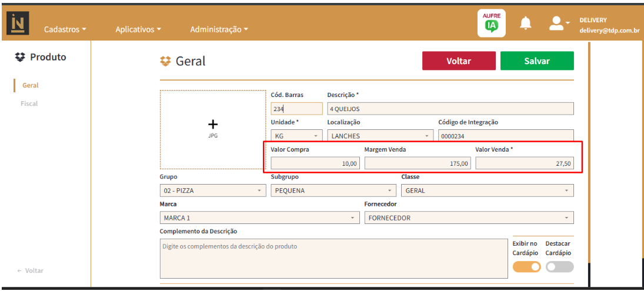Click the green Salvar button

[536, 61]
